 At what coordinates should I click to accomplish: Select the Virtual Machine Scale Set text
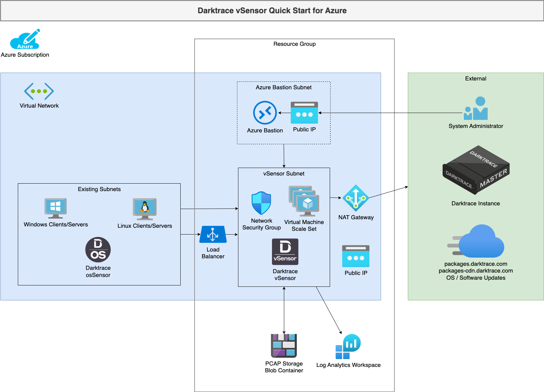click(304, 225)
